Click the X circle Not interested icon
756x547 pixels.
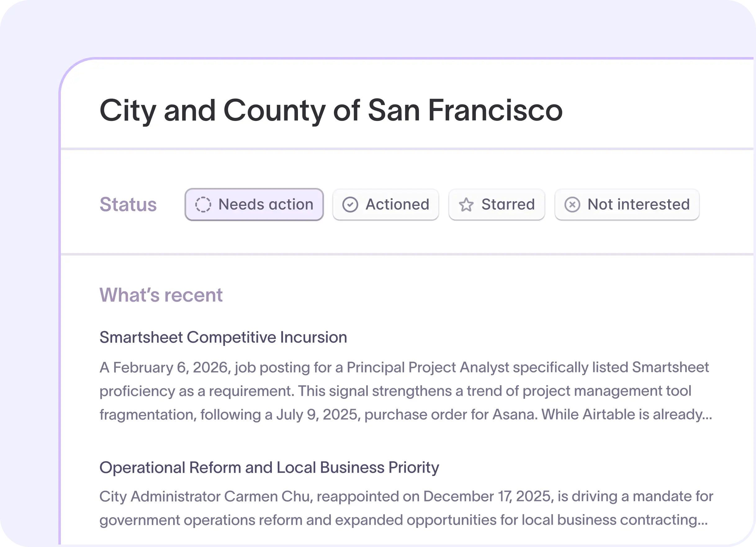(x=572, y=205)
